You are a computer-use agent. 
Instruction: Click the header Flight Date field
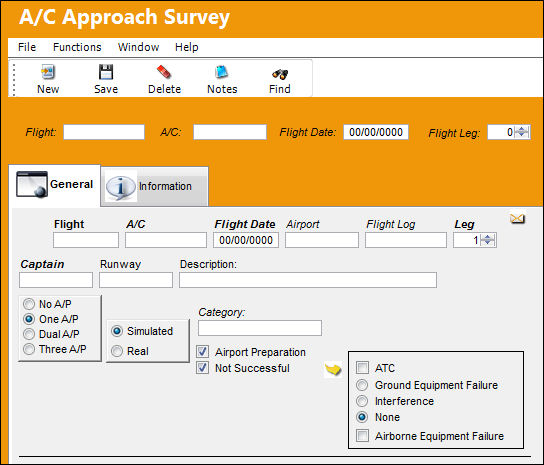click(x=376, y=132)
